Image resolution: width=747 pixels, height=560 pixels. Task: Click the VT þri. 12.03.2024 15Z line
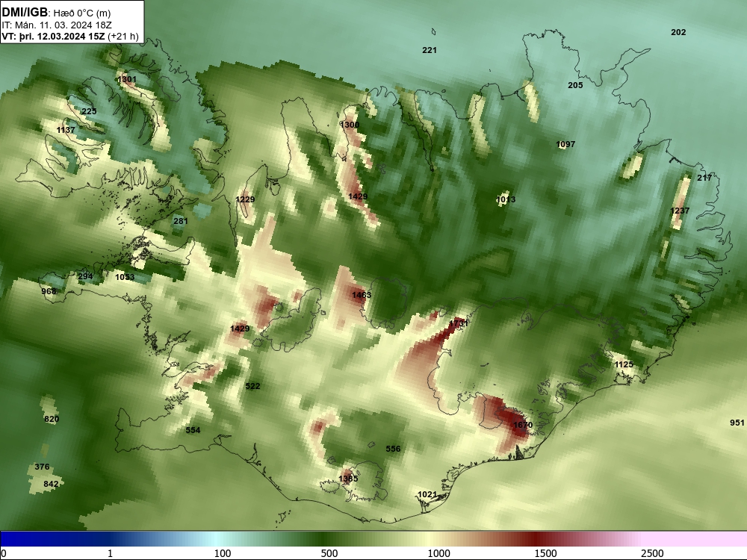pyautogui.click(x=70, y=37)
